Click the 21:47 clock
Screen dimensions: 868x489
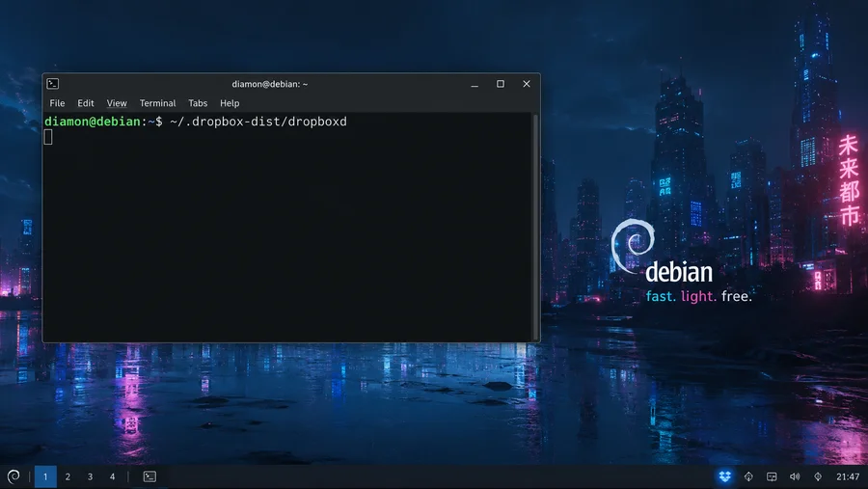coord(848,476)
